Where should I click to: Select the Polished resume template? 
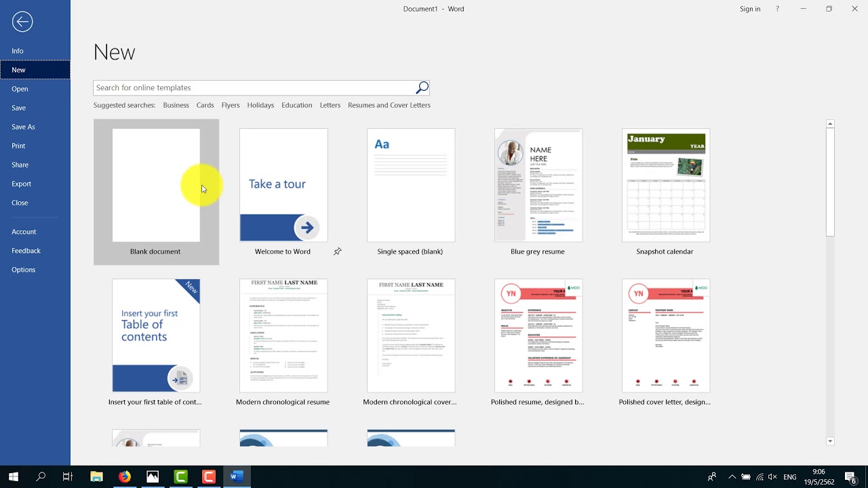click(x=538, y=342)
